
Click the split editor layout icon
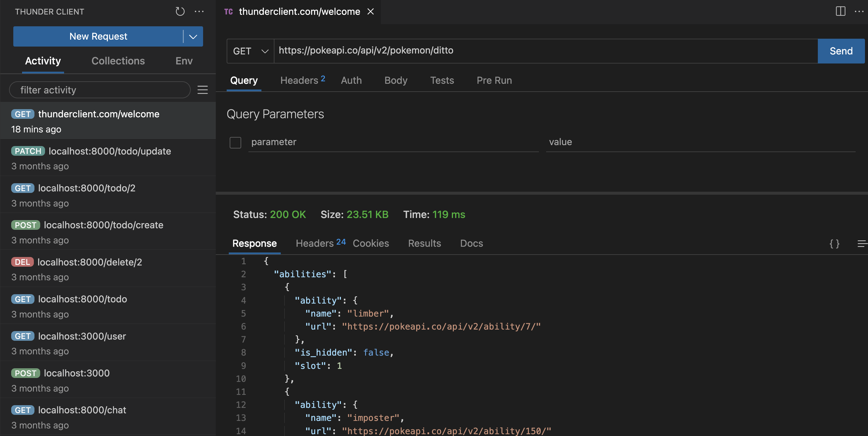[840, 11]
